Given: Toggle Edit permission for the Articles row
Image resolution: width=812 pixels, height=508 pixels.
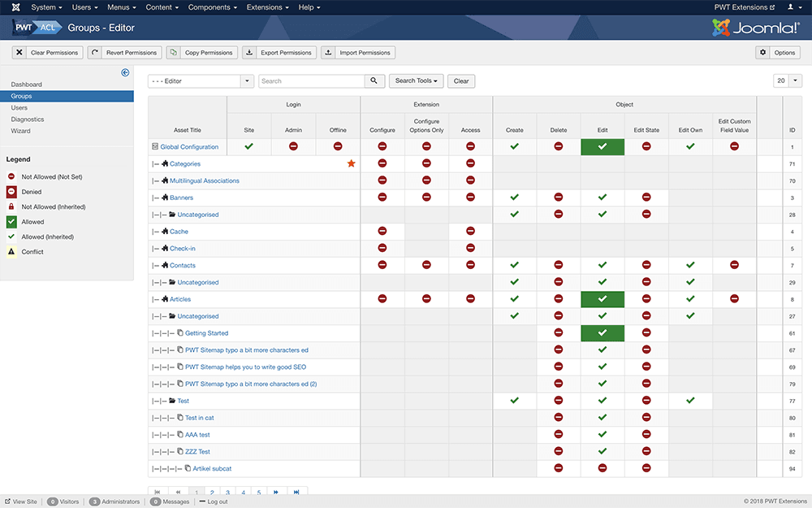Looking at the screenshot, I should (603, 299).
